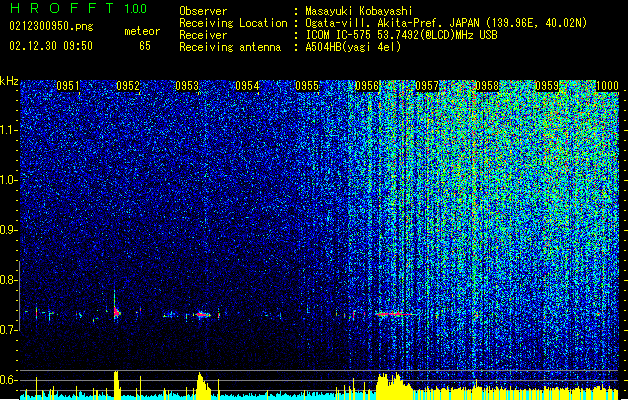Click the 0956 time marker
The width and height of the screenshot is (629, 400).
coord(367,86)
